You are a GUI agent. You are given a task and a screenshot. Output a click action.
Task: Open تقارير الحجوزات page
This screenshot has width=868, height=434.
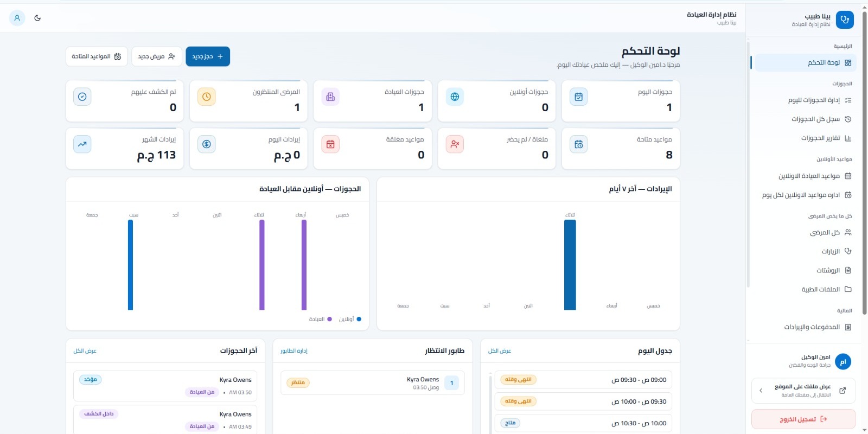806,138
